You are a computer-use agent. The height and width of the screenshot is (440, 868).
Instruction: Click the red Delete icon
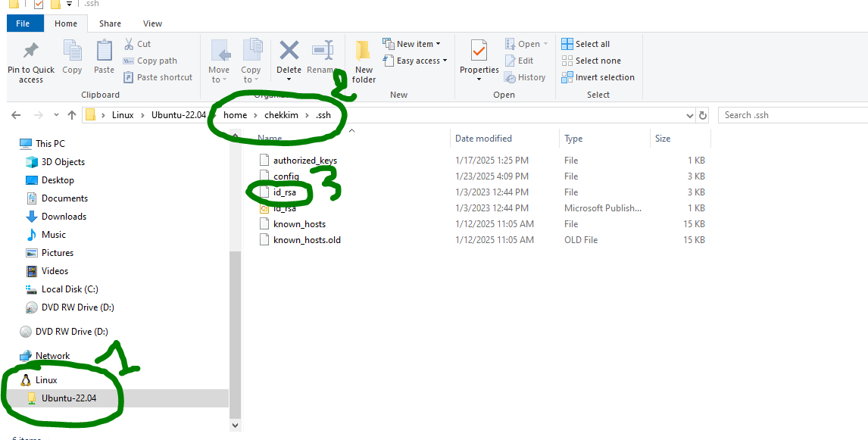click(289, 51)
